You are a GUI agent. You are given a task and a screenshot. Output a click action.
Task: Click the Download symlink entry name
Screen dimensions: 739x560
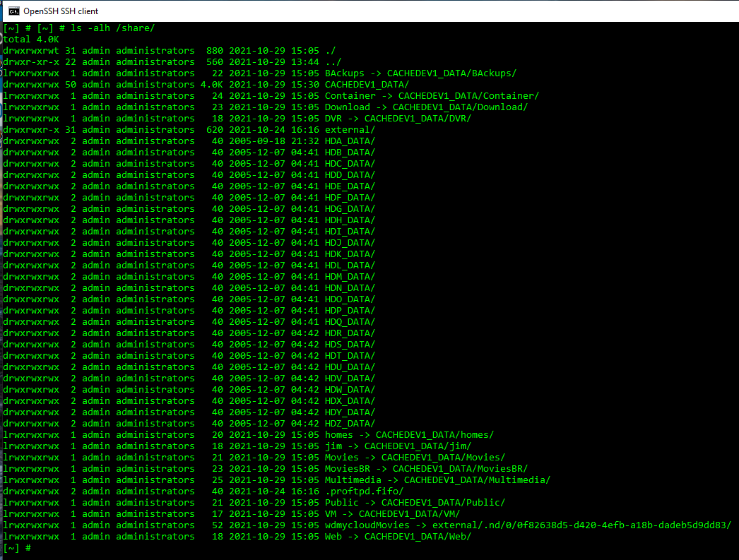[347, 107]
